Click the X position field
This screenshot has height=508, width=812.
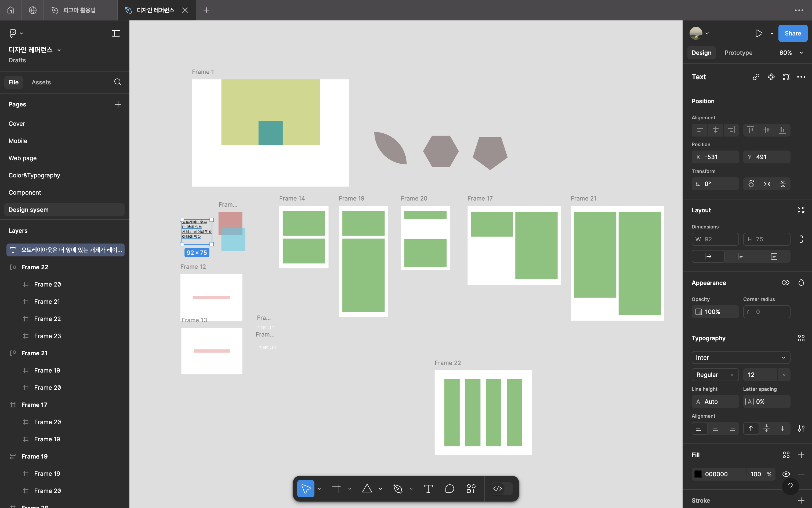point(715,157)
